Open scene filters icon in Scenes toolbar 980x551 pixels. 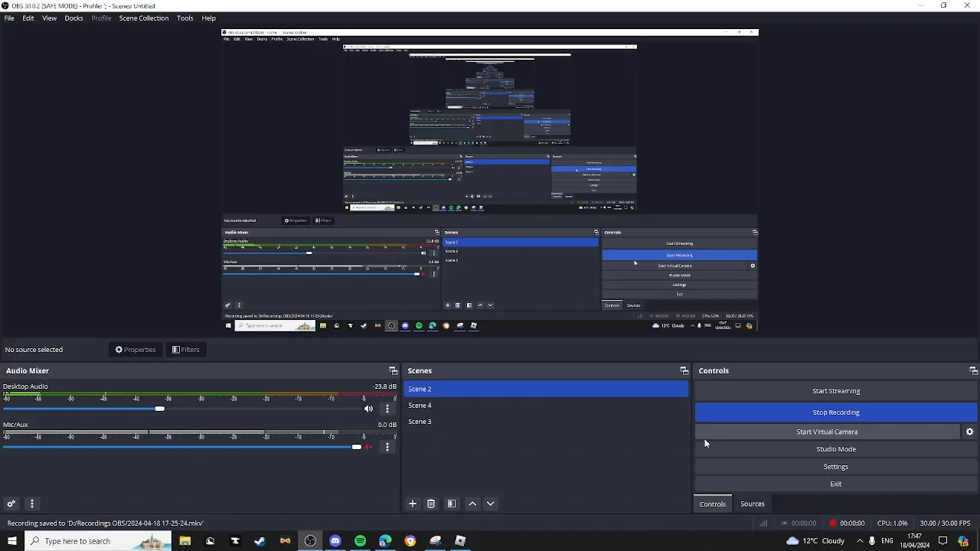click(452, 504)
